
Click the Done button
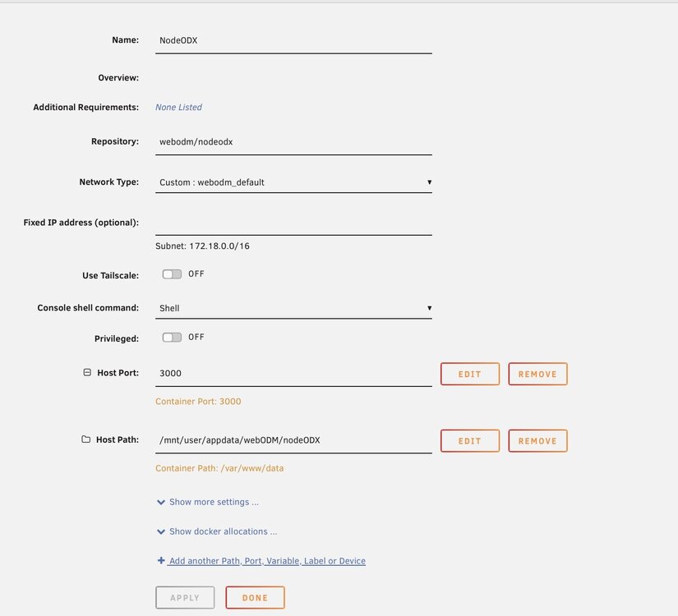coord(255,597)
